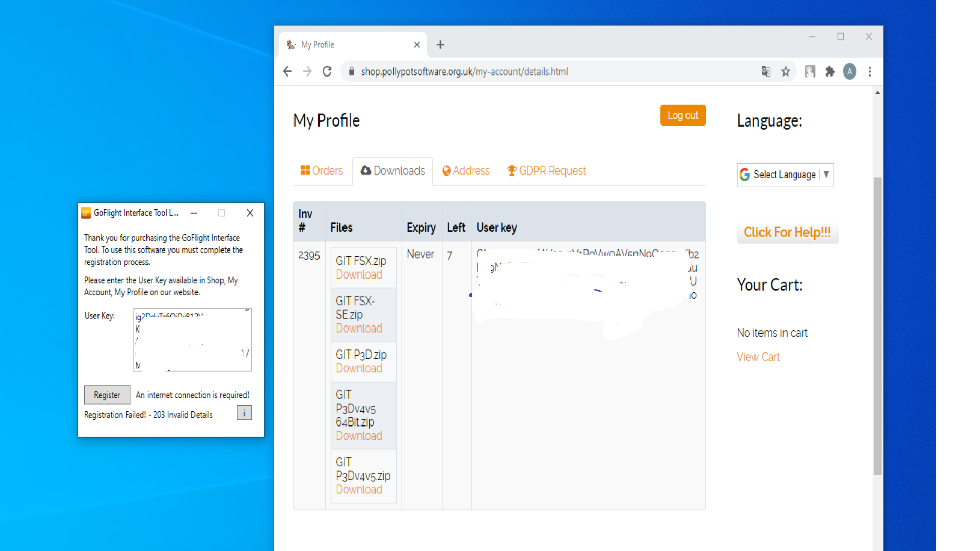Screen dimensions: 980x551
Task: Download the GIT FSX-SE.zip file
Action: 359,329
